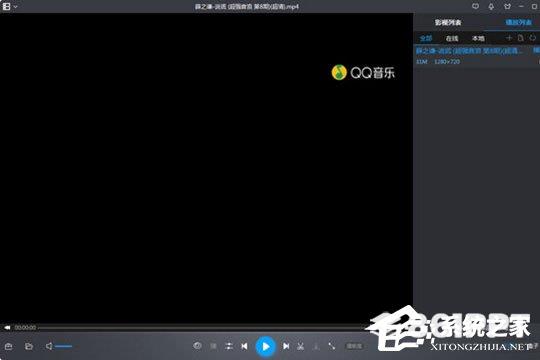540x360 pixels.
Task: Click the stop button left of playback settings
Action: (214, 346)
